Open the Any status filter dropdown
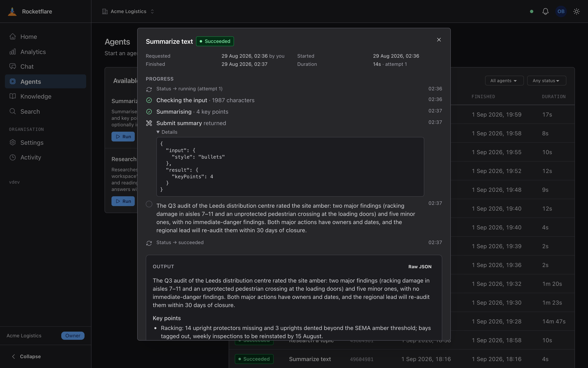 coord(546,81)
